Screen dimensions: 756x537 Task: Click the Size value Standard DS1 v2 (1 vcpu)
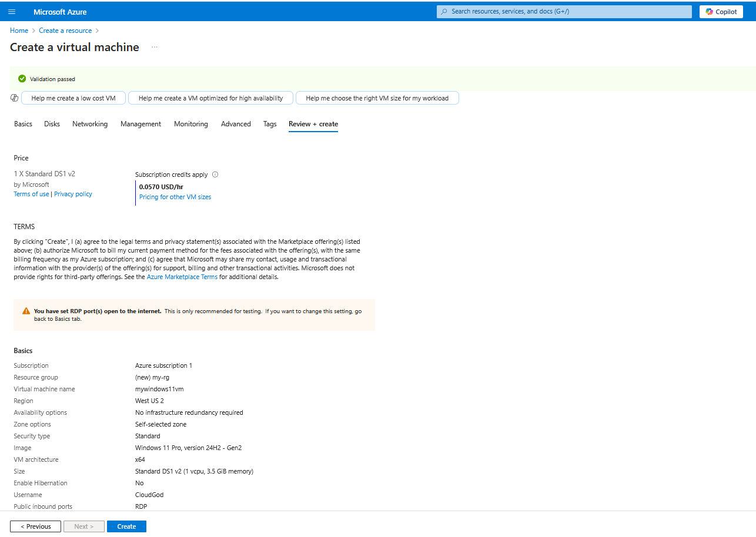click(x=194, y=471)
